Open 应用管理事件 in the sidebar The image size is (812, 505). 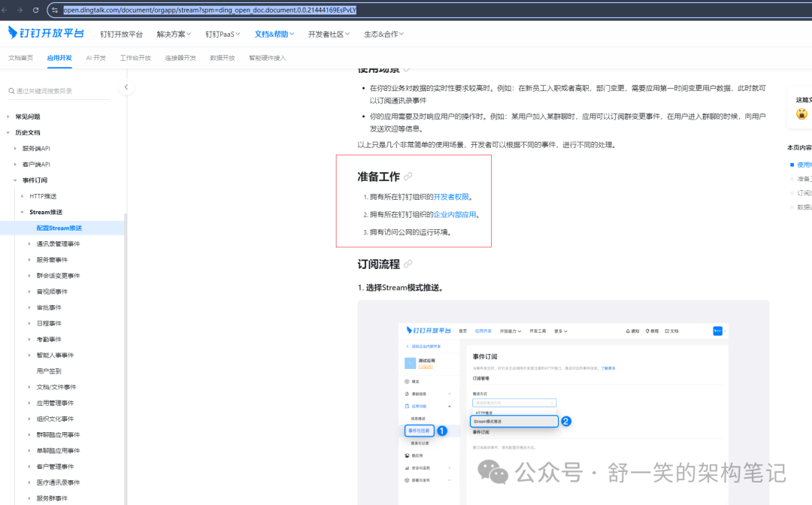pyautogui.click(x=55, y=403)
